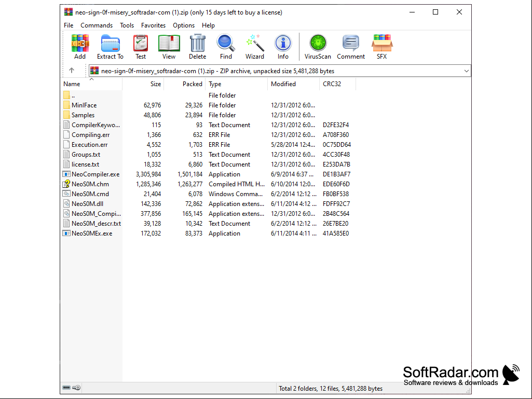532x399 pixels.
Task: Open the Commands menu
Action: (x=97, y=25)
